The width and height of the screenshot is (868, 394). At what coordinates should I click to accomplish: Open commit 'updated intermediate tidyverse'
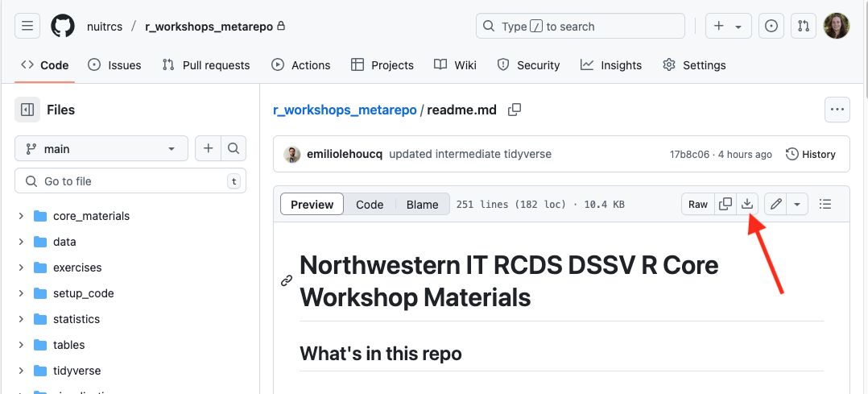point(470,155)
